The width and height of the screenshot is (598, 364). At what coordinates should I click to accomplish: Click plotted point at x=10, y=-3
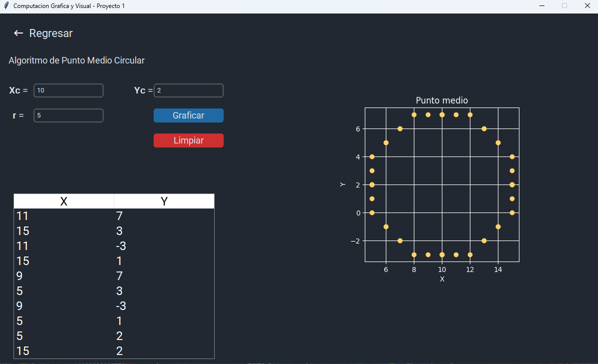coord(442,254)
